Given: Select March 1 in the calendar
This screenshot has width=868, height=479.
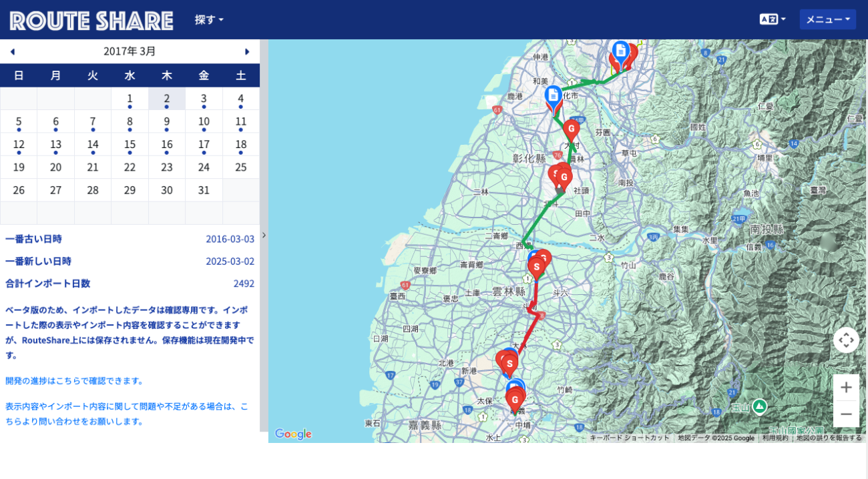Looking at the screenshot, I should [x=130, y=99].
